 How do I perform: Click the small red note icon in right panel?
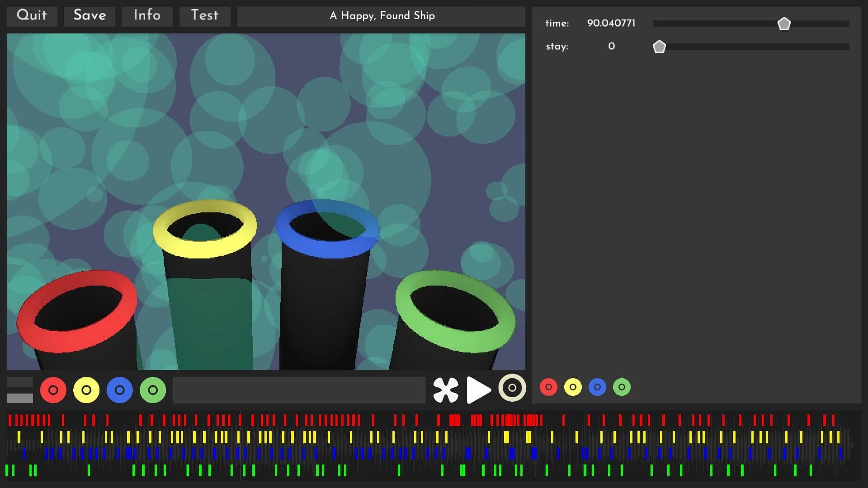click(x=548, y=387)
